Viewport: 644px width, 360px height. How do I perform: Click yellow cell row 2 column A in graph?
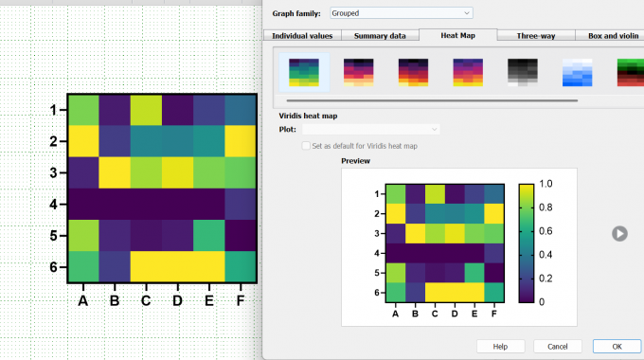83,141
